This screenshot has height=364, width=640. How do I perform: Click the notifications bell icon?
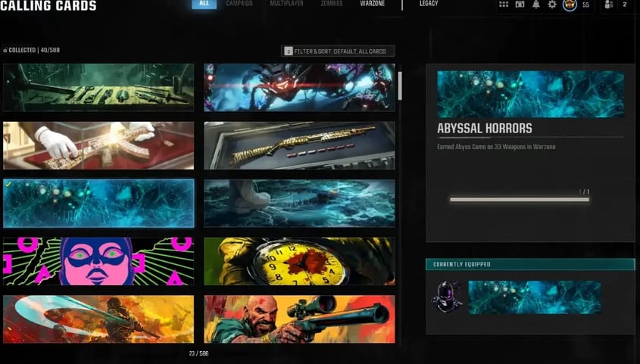[x=536, y=5]
